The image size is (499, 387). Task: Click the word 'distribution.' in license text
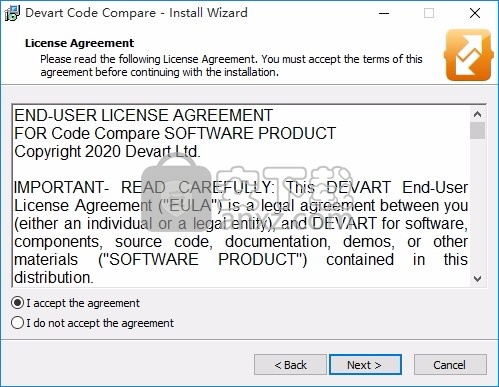point(54,277)
